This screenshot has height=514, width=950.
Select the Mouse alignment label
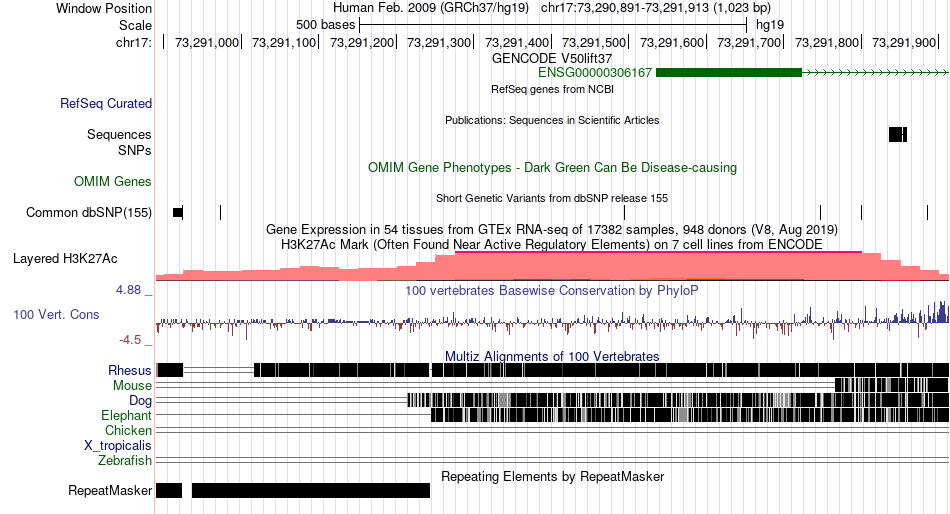tap(132, 386)
